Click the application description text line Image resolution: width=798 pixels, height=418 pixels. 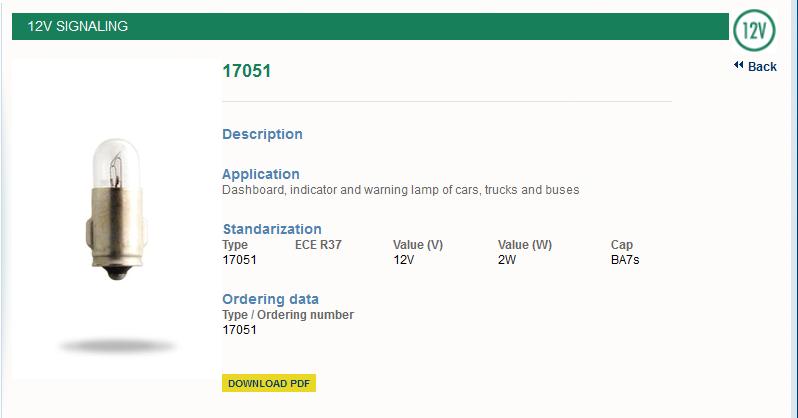point(400,189)
